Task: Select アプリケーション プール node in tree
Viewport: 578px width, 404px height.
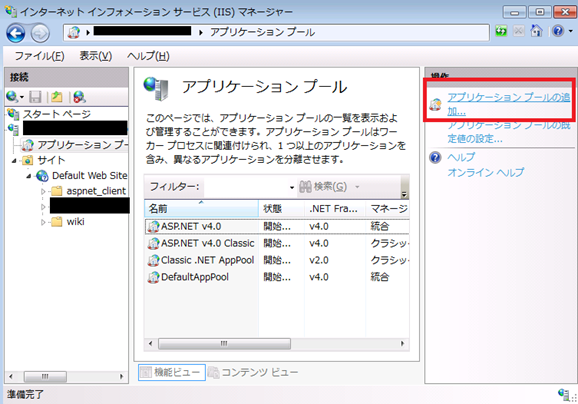Action: click(x=82, y=145)
